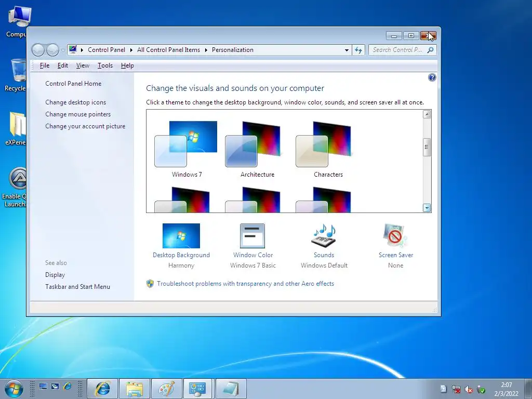Viewport: 532px width, 399px height.
Task: Click the search magnifier icon
Action: [x=430, y=50]
